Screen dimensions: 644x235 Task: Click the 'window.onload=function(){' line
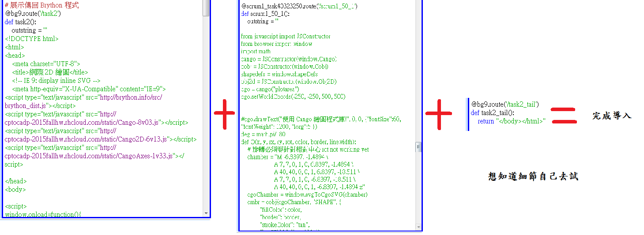coord(43,215)
